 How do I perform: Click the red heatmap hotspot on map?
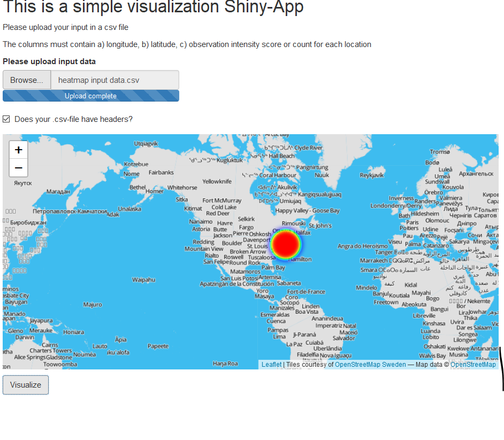[x=286, y=244]
